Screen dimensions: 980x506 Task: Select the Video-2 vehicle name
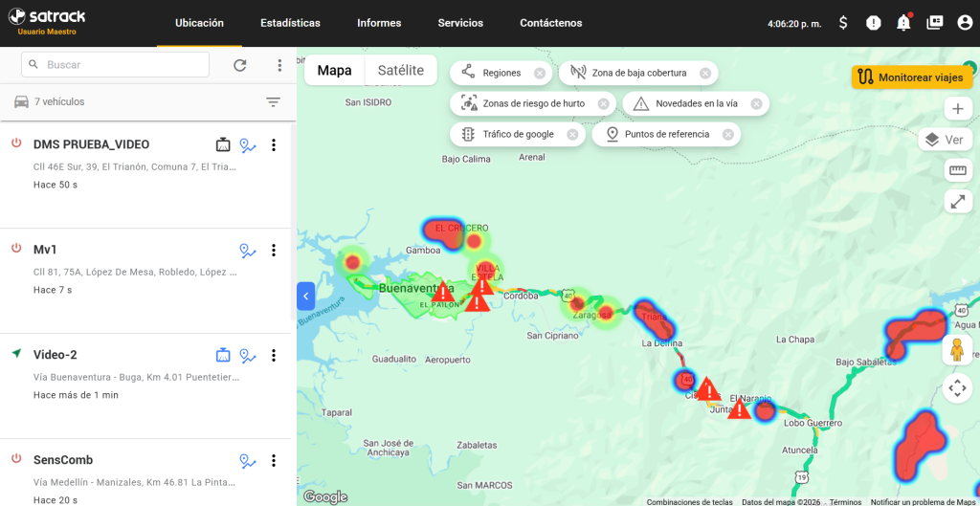(x=55, y=355)
